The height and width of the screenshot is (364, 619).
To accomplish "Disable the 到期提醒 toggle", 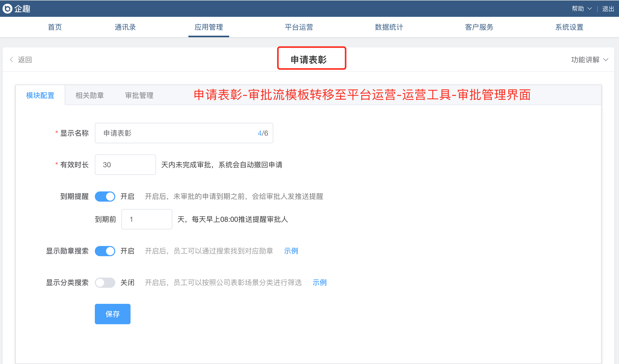I will point(105,196).
